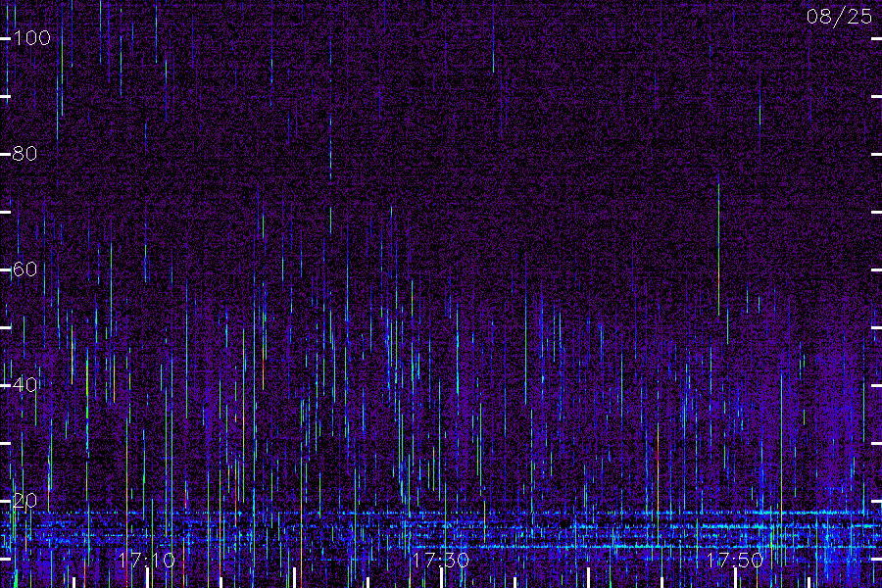Click the 100 frequency axis label
The width and height of the screenshot is (882, 588).
tap(32, 38)
